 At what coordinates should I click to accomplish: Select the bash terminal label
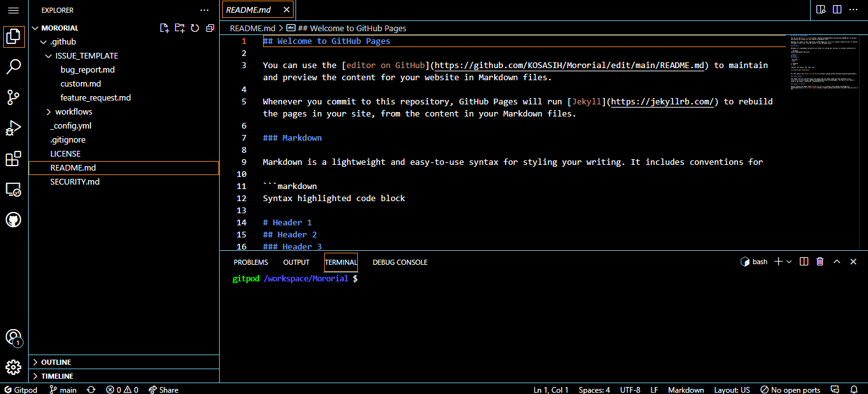pos(754,262)
